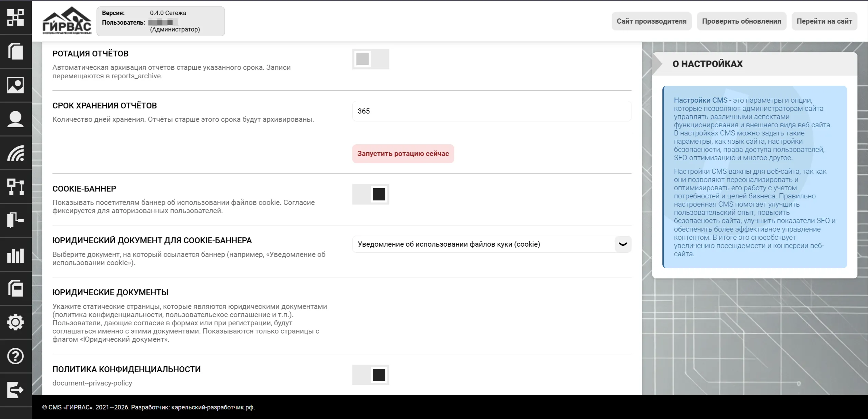Screen dimensions: 868x419
Task: Click the Сайт производителя button
Action: (x=651, y=21)
